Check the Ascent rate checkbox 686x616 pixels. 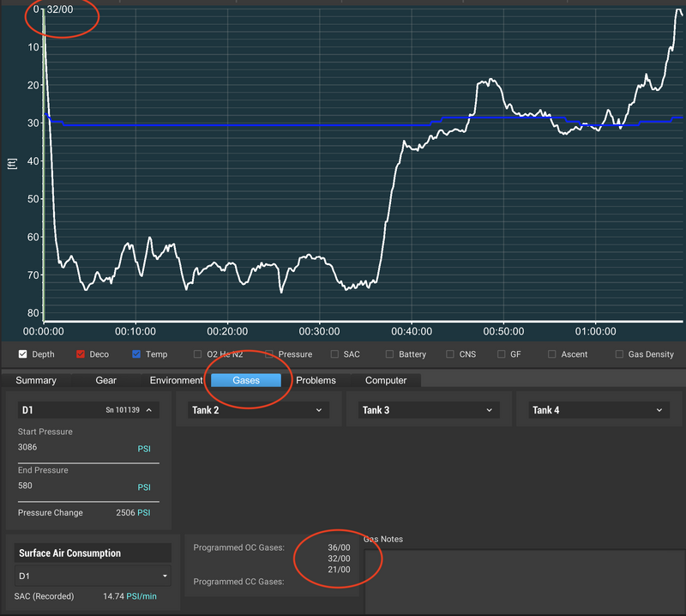click(x=553, y=354)
